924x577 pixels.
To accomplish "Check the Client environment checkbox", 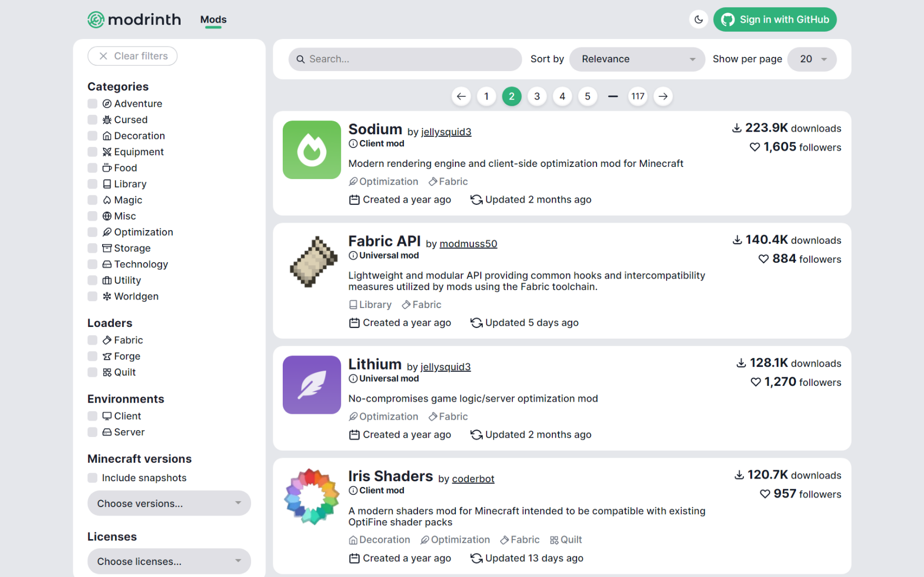I will tap(93, 416).
